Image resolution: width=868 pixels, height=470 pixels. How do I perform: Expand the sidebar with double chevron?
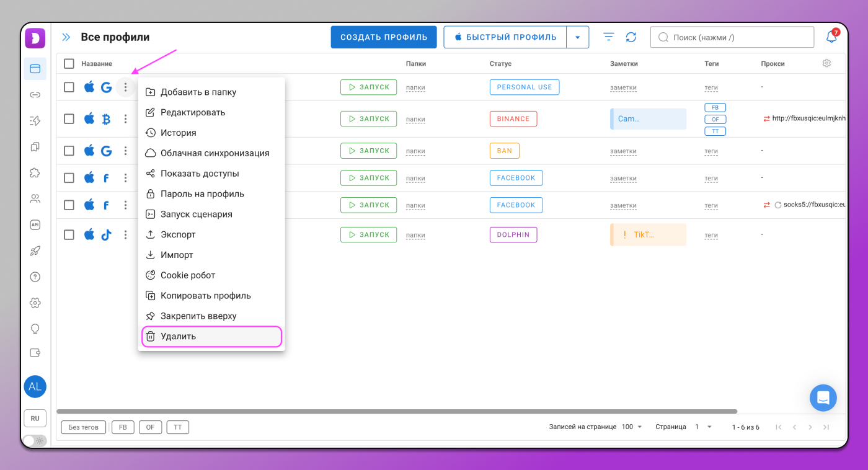pos(66,37)
